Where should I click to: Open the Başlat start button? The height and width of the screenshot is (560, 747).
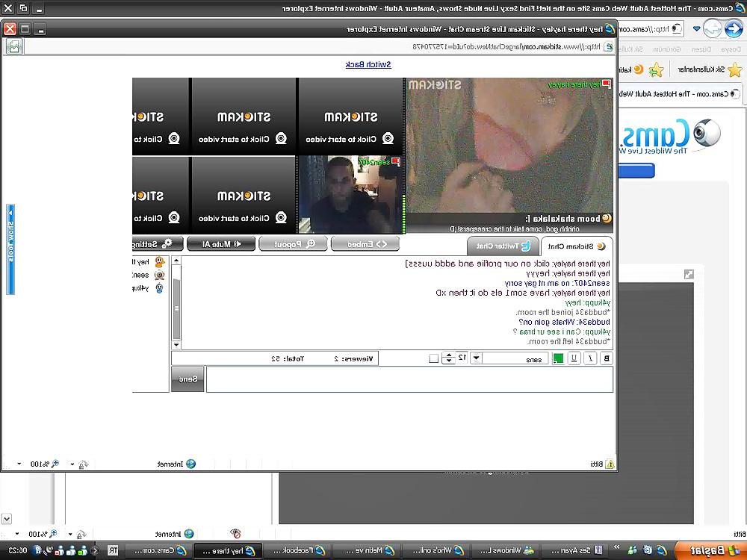[x=710, y=551]
